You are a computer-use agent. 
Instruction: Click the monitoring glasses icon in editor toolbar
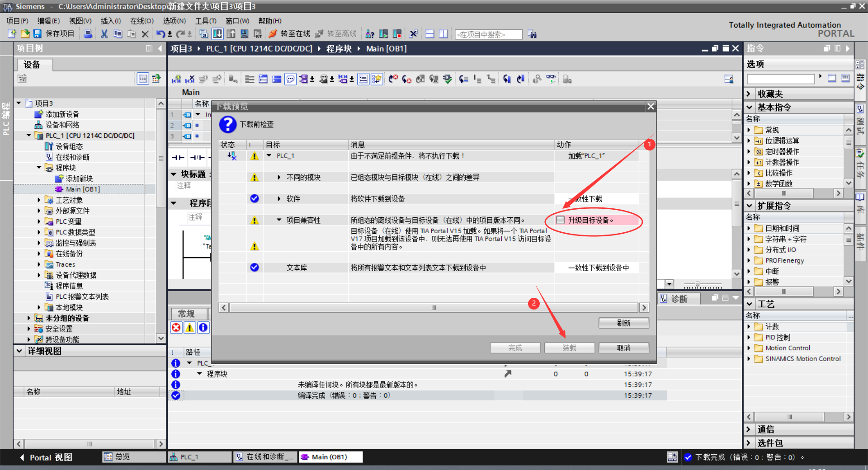click(551, 79)
